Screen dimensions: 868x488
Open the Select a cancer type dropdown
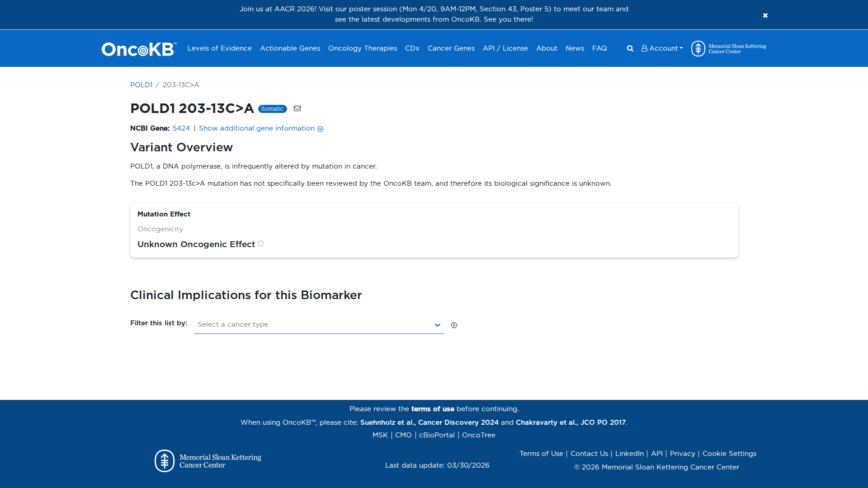point(319,324)
